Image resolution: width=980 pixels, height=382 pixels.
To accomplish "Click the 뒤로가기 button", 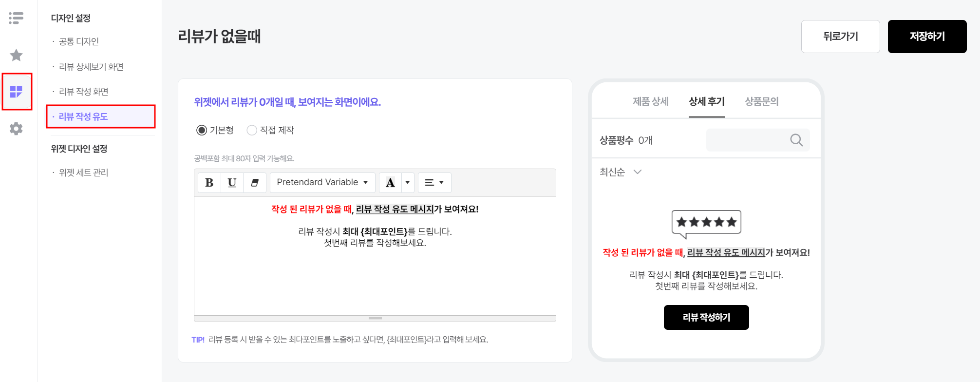I will (x=841, y=37).
